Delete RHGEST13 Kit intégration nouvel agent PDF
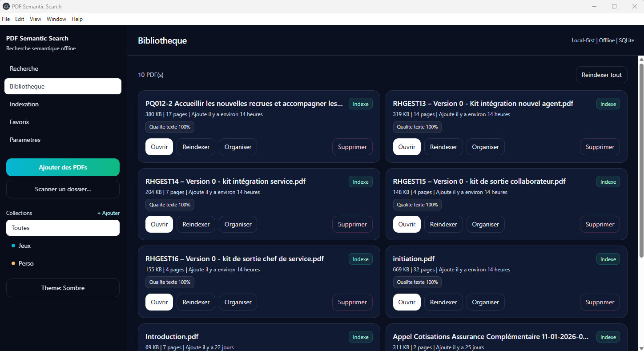Image resolution: width=644 pixels, height=351 pixels. (x=600, y=147)
